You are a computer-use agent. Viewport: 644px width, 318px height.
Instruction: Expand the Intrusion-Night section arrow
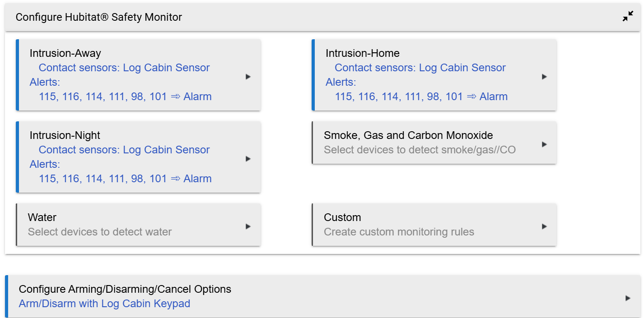(x=248, y=159)
